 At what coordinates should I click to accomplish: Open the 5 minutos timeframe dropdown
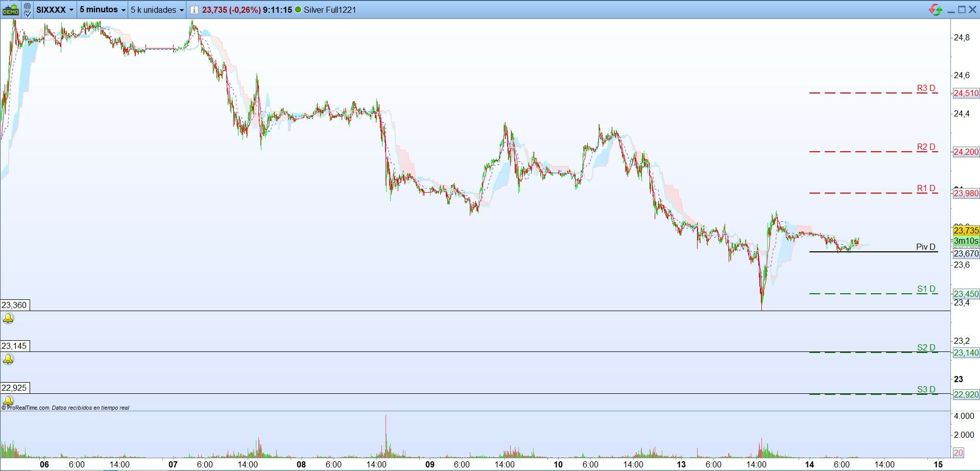pos(103,10)
